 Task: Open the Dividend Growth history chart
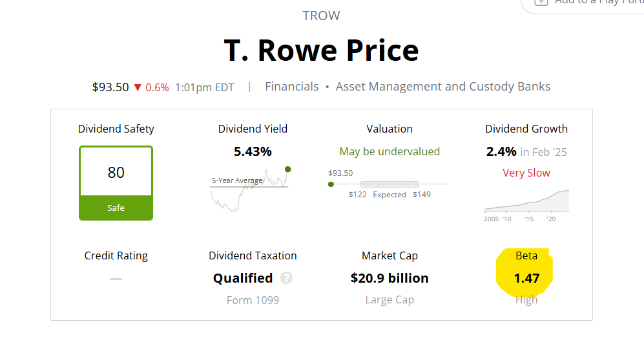526,202
